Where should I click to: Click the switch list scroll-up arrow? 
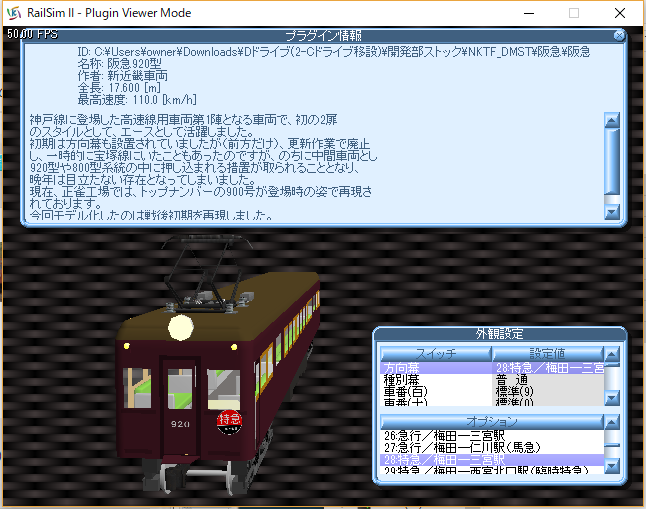tap(612, 354)
